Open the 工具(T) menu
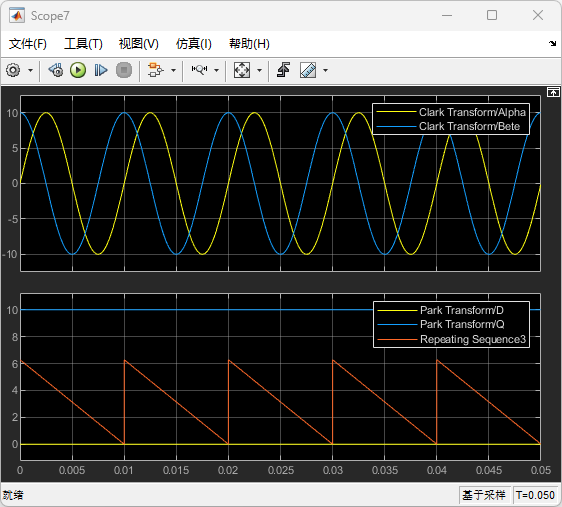The height and width of the screenshot is (507, 562). pos(83,44)
